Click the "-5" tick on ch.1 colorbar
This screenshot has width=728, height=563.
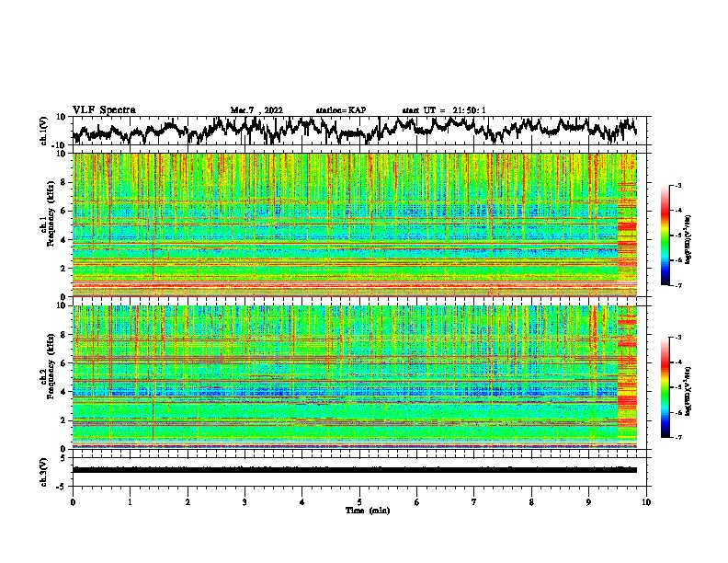pyautogui.click(x=677, y=236)
